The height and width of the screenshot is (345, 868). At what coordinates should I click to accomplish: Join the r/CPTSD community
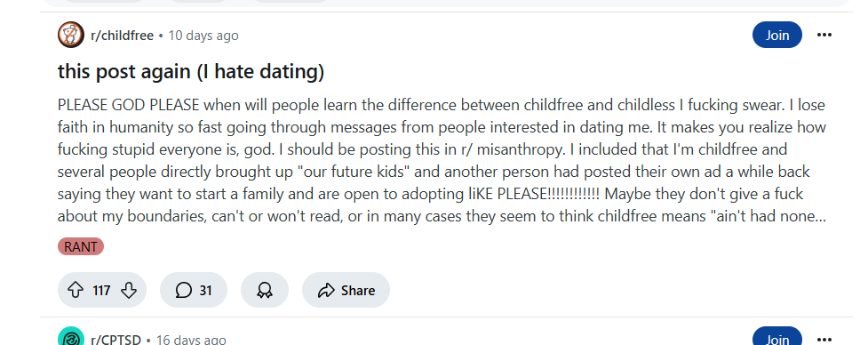(777, 339)
